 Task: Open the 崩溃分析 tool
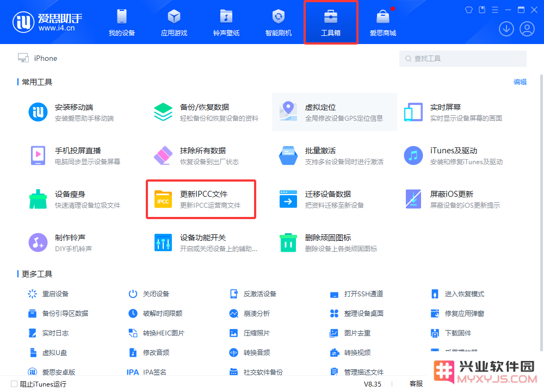(x=250, y=313)
